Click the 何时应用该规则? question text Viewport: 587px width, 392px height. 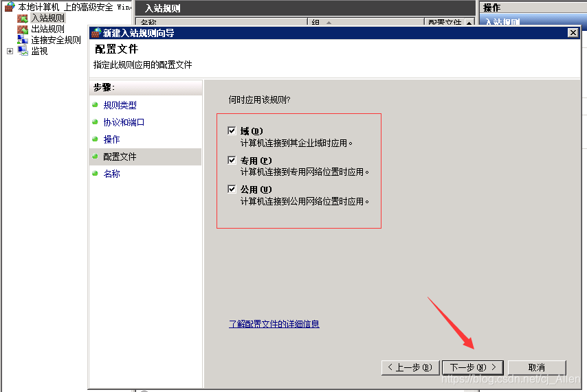[259, 100]
